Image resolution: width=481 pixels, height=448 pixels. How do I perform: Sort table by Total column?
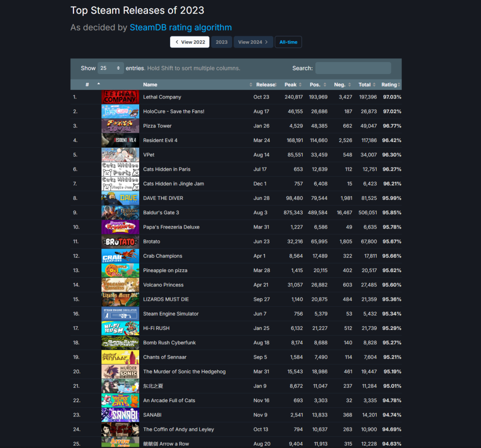click(364, 84)
